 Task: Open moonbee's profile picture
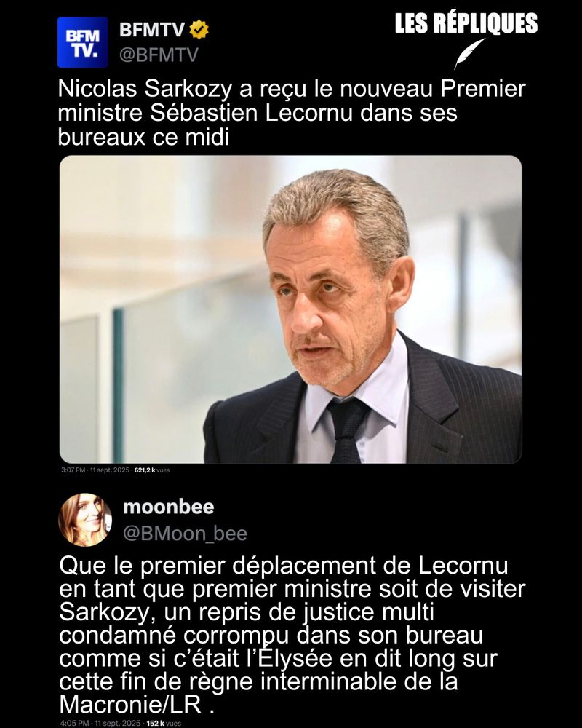pos(85,520)
